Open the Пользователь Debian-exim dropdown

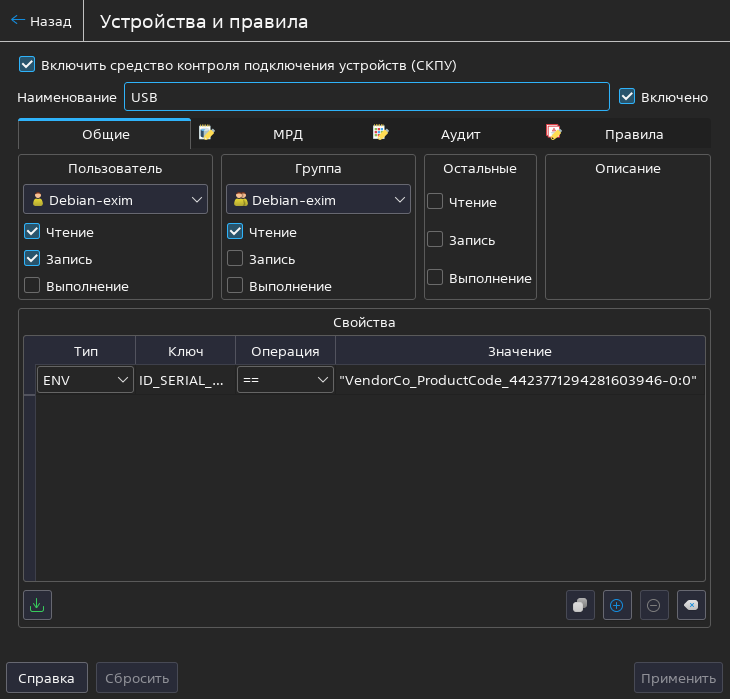115,200
